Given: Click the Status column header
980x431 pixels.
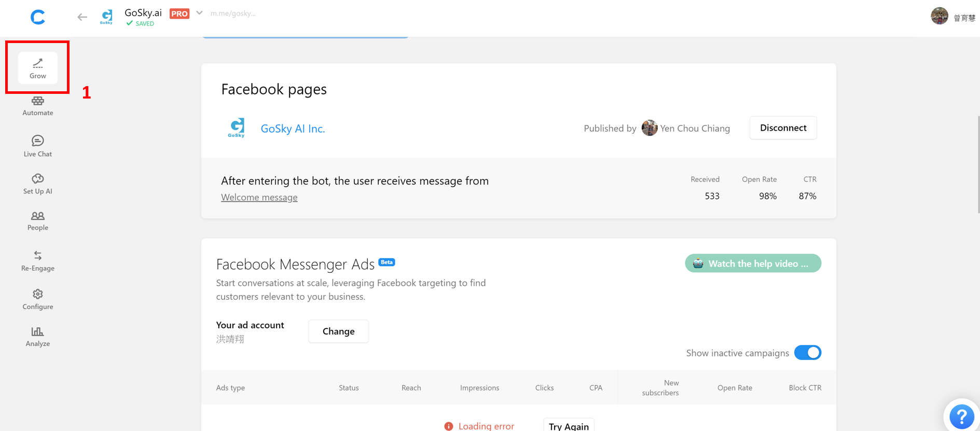Looking at the screenshot, I should coord(349,387).
